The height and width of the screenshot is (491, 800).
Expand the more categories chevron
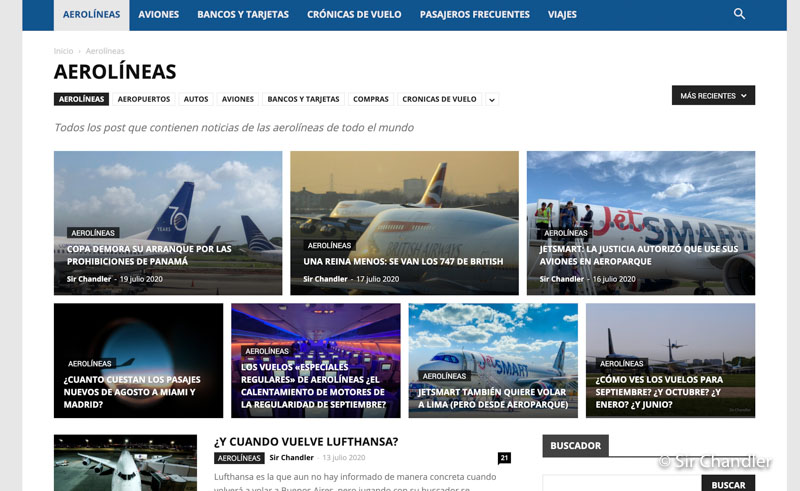click(492, 100)
